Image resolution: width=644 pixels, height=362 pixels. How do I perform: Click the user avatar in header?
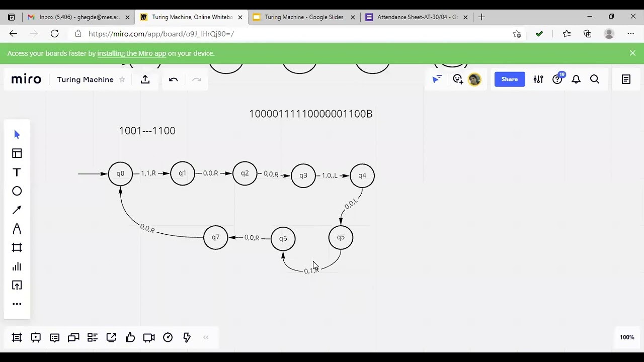pyautogui.click(x=474, y=79)
